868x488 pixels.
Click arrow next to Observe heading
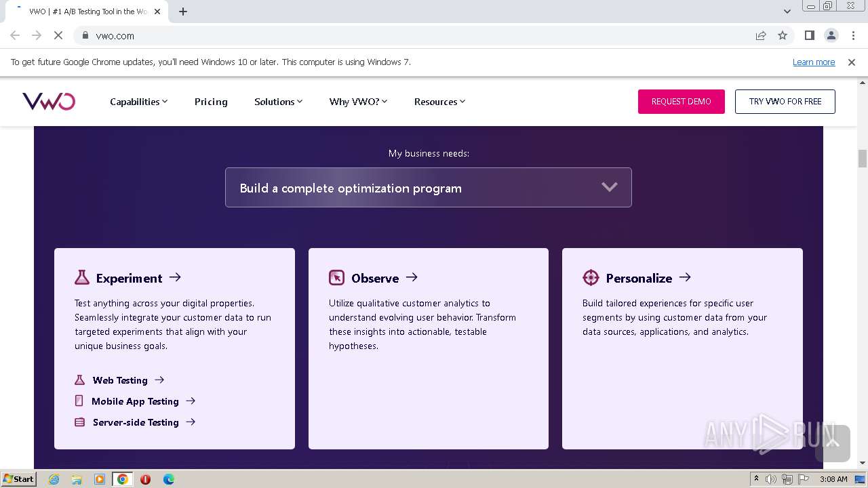point(412,277)
